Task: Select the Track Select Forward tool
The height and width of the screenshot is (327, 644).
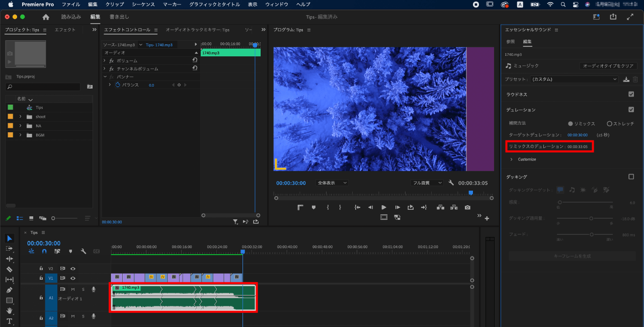Action: coord(10,249)
